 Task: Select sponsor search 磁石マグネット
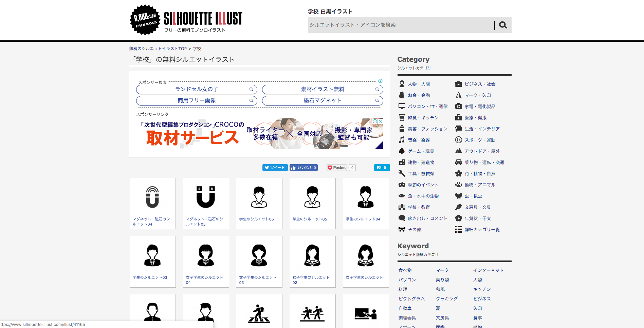323,101
